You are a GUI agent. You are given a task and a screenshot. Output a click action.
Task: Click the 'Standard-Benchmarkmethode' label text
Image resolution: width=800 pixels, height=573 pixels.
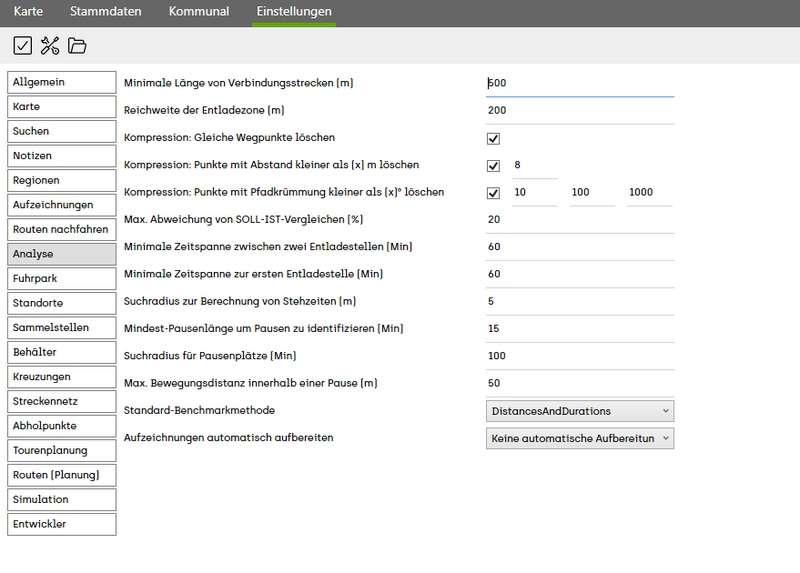(x=199, y=410)
